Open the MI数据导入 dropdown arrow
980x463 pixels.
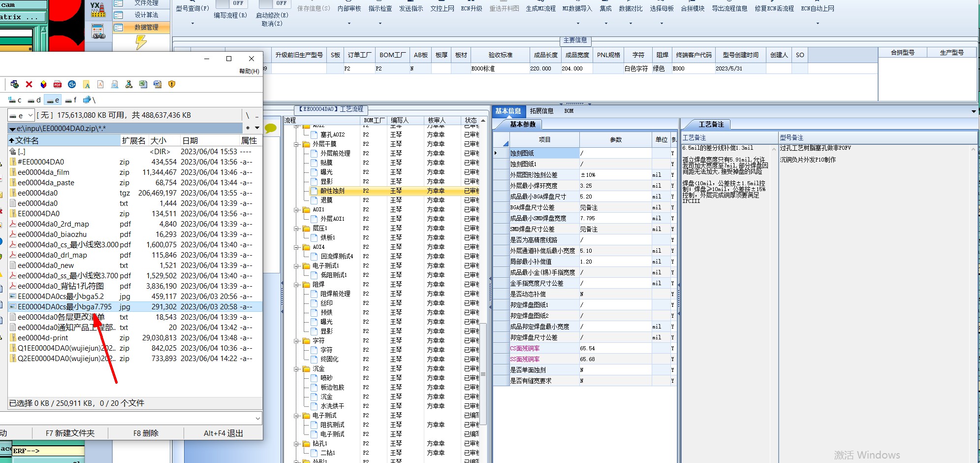pyautogui.click(x=577, y=23)
